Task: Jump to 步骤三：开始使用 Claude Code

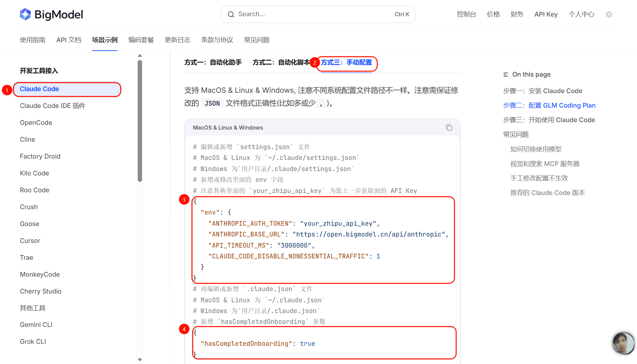Action: (x=549, y=120)
